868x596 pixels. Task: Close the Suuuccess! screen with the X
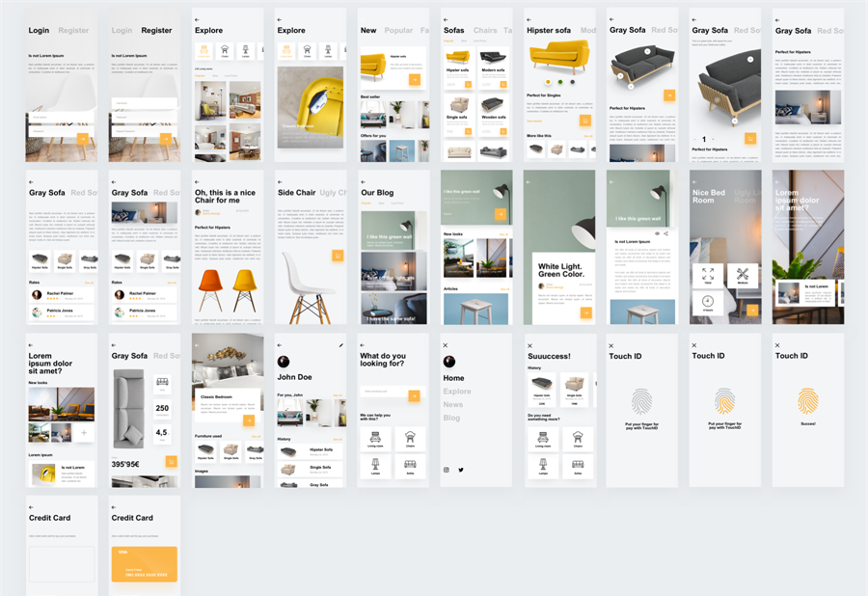(x=529, y=344)
